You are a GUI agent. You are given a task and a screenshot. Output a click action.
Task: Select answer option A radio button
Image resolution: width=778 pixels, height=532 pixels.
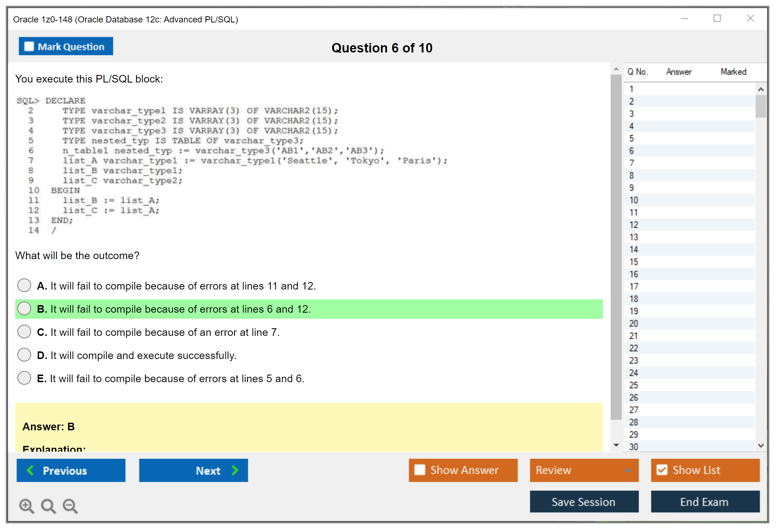pos(24,285)
